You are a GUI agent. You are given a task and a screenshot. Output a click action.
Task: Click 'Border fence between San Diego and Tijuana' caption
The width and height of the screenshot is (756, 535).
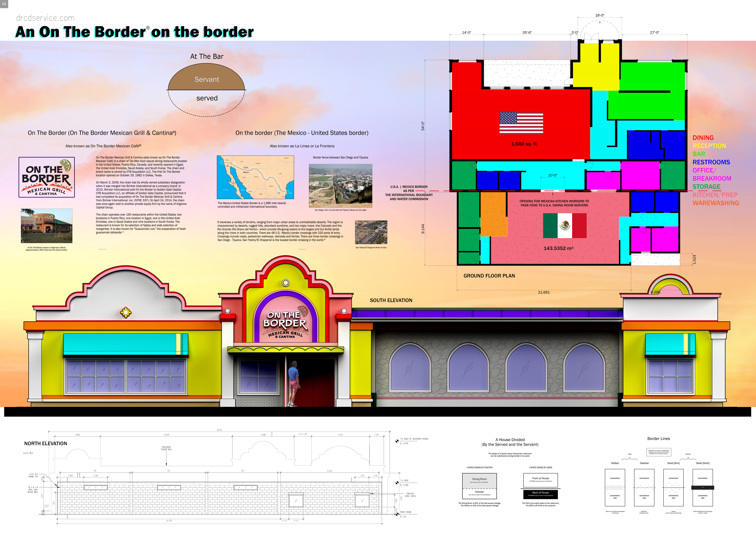pos(341,157)
